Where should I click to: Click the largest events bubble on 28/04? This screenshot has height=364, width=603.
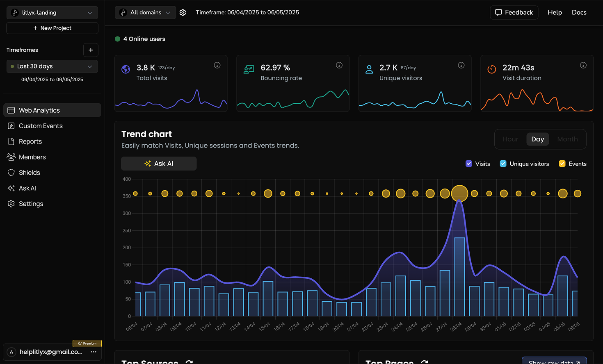point(459,193)
